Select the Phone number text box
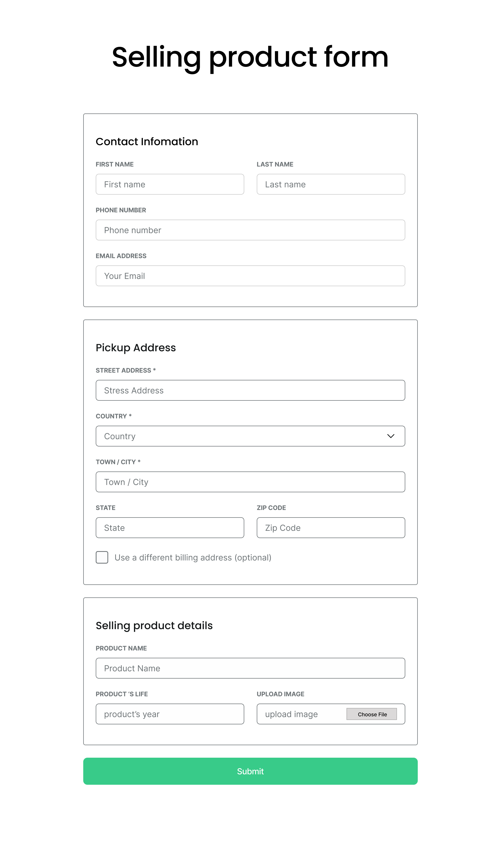The image size is (501, 868). tap(250, 230)
